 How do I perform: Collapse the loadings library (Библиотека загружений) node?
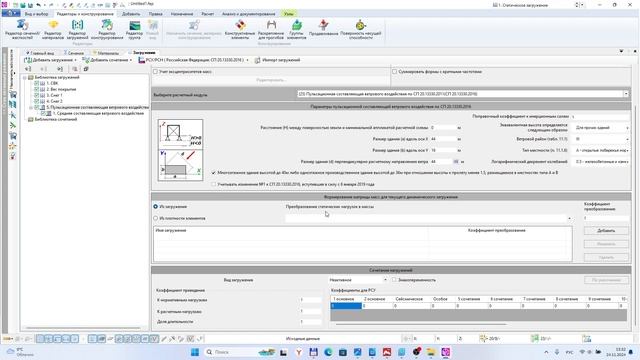tap(25, 78)
